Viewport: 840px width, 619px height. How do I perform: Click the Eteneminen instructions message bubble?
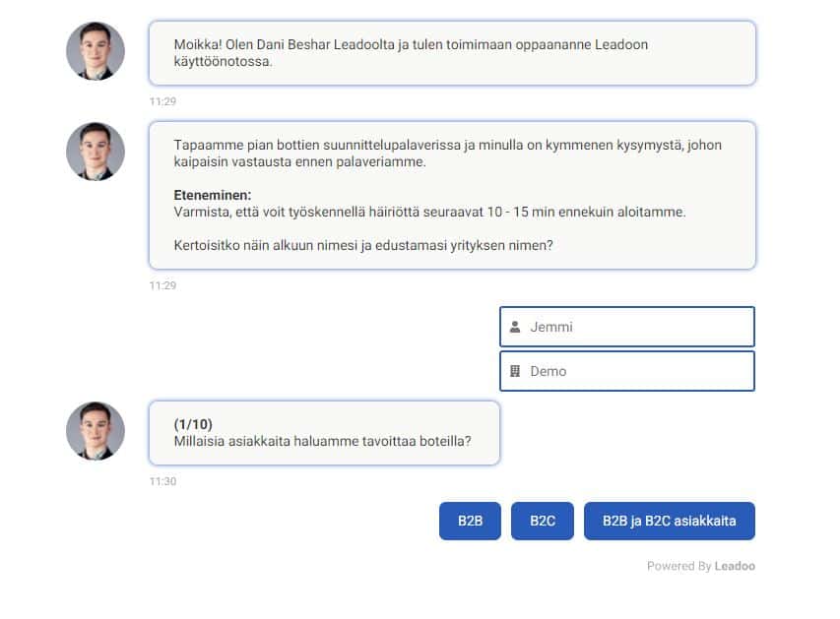[451, 195]
